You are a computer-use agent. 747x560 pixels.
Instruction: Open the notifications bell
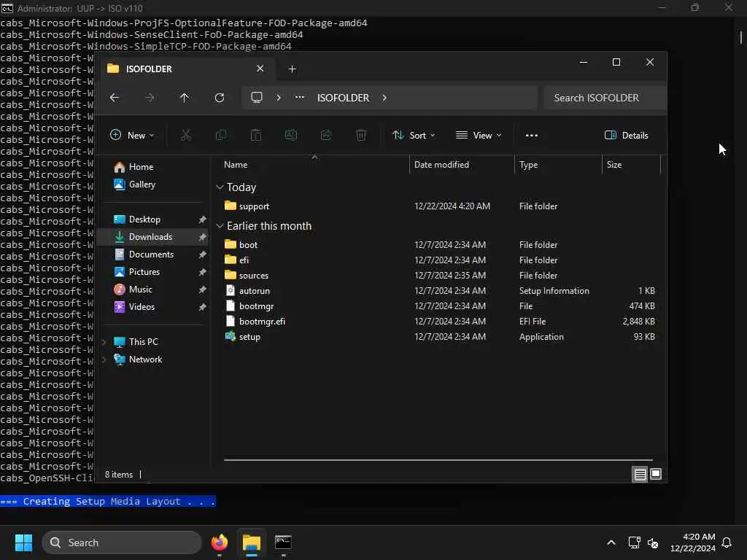[x=727, y=542]
